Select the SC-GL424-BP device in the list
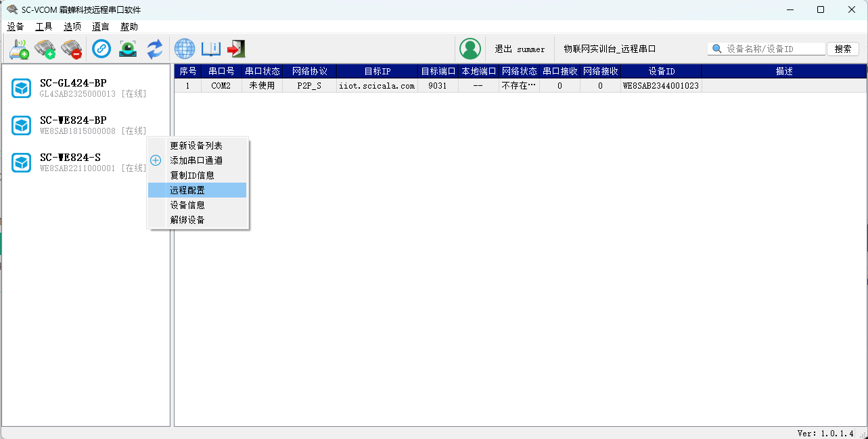This screenshot has height=439, width=868. (x=73, y=88)
